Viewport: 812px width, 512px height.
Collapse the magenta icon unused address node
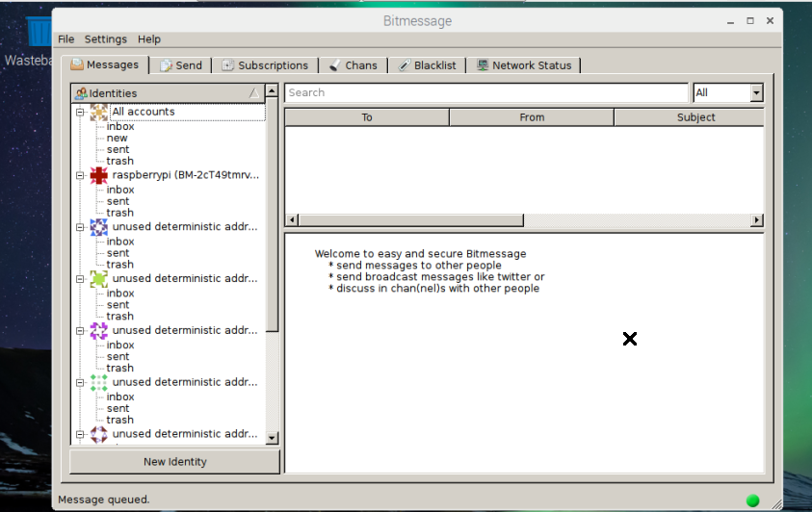pyautogui.click(x=80, y=330)
